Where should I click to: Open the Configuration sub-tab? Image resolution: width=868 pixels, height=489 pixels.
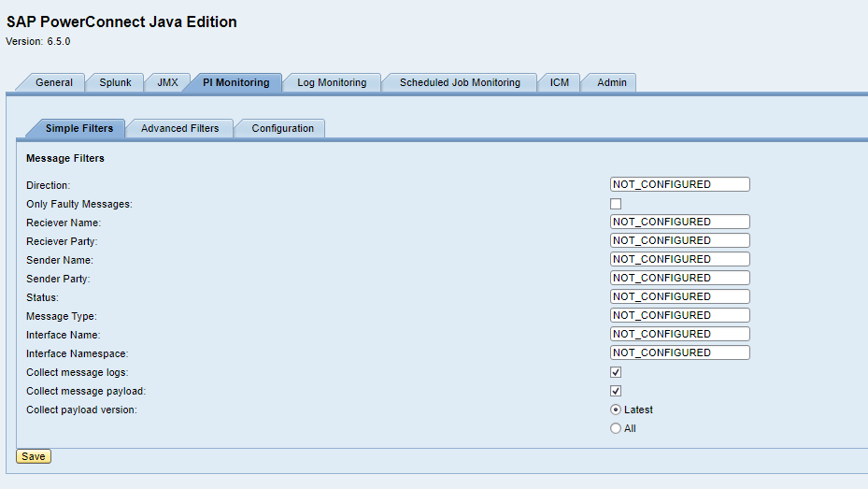tap(282, 129)
